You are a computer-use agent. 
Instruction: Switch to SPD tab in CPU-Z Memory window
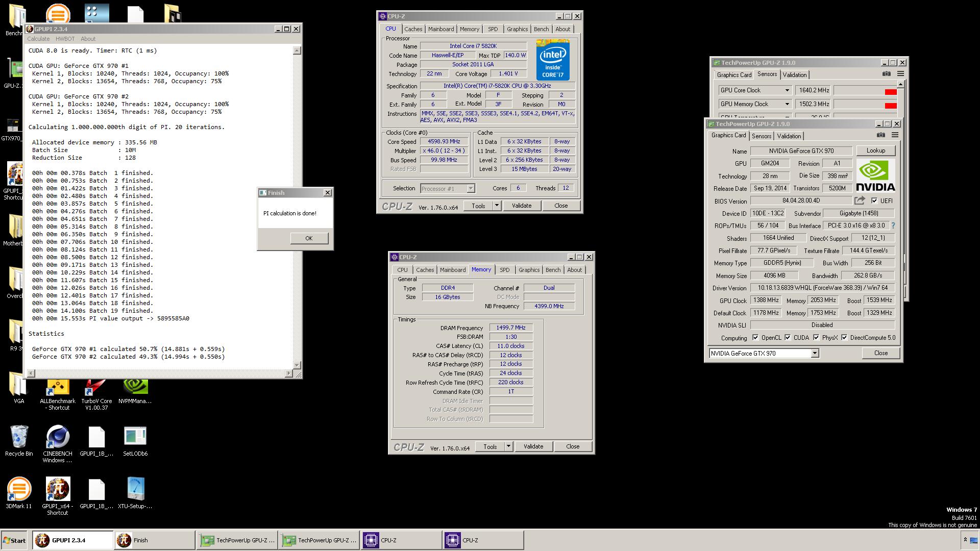(x=505, y=270)
